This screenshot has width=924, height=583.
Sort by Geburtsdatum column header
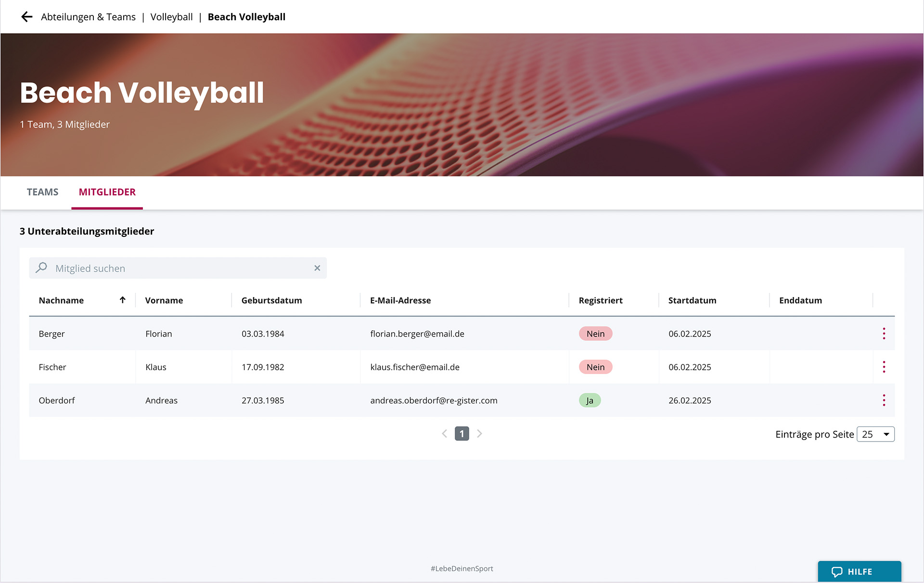(271, 300)
